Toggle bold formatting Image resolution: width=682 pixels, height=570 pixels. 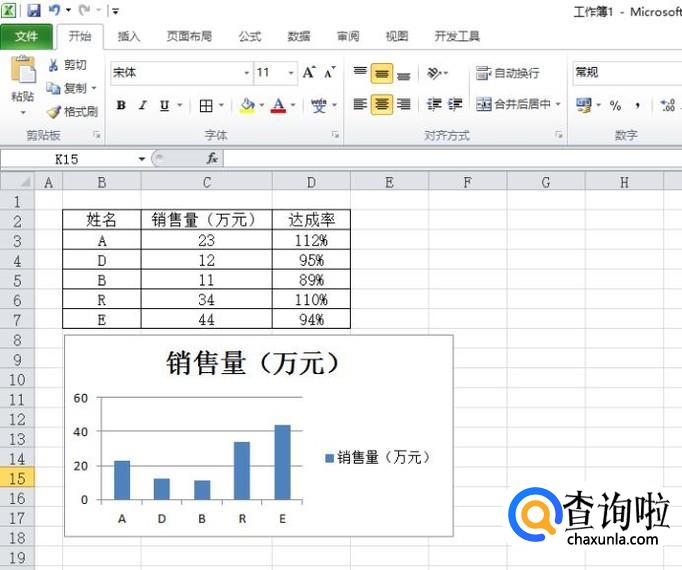pos(121,105)
